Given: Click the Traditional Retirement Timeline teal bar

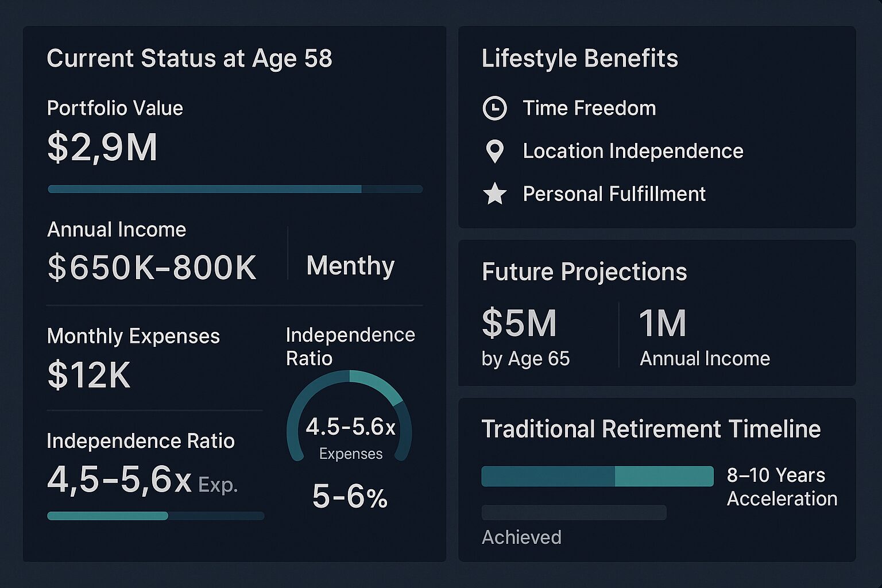Looking at the screenshot, I should click(x=597, y=476).
